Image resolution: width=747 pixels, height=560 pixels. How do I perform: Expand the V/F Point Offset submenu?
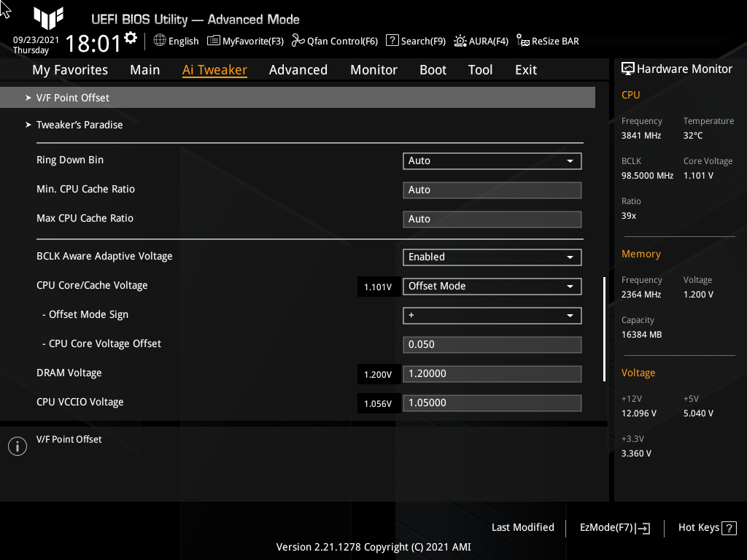pos(298,98)
